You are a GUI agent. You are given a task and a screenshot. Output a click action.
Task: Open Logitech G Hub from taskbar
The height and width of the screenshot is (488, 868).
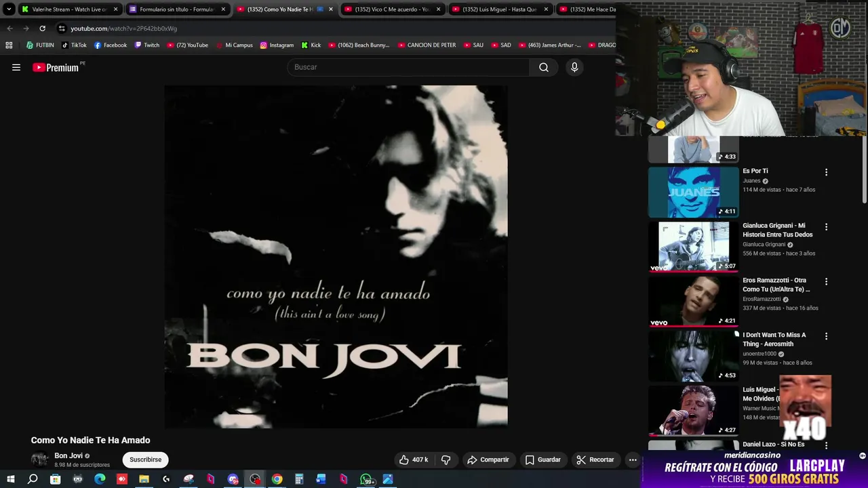click(166, 479)
